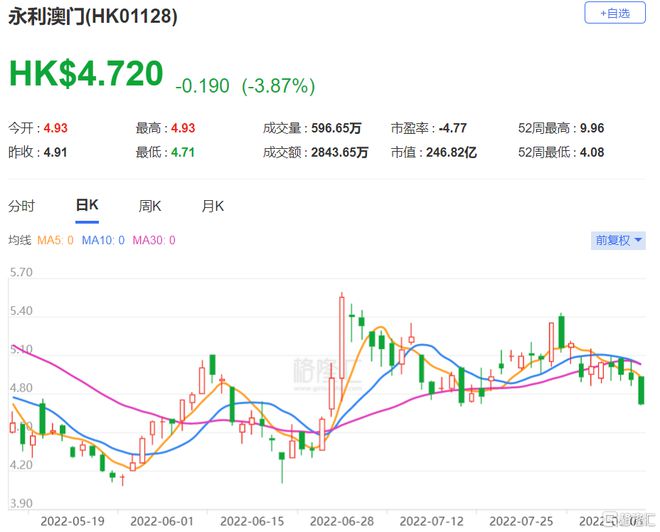Open the 周K weekly chart tab
The width and height of the screenshot is (660, 532).
coord(150,206)
